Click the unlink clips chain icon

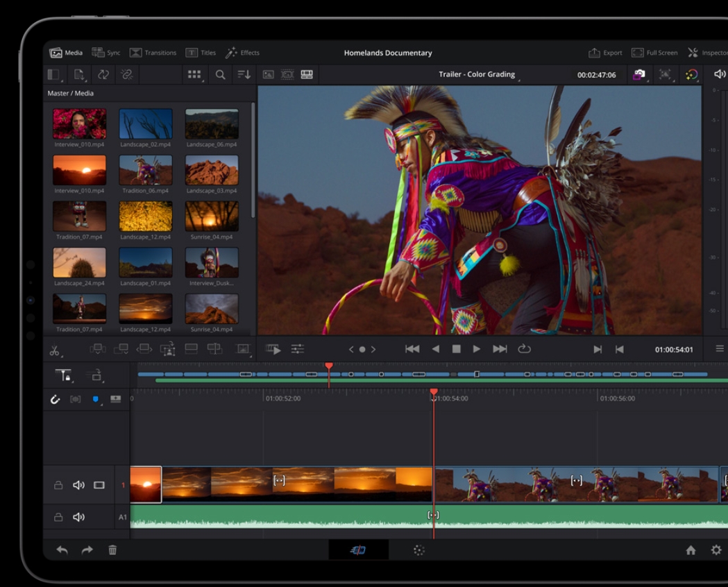(127, 75)
